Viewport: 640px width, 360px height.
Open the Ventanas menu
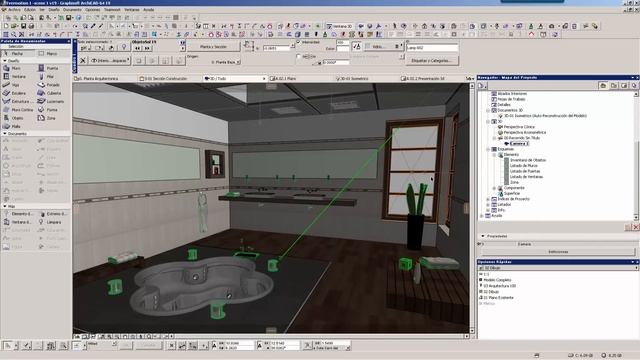132,9
